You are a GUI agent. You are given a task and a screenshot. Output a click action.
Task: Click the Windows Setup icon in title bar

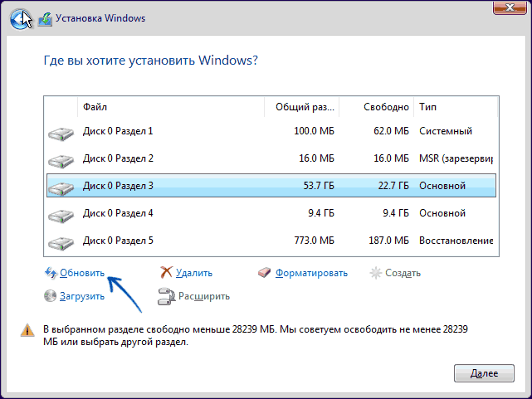coord(45,19)
